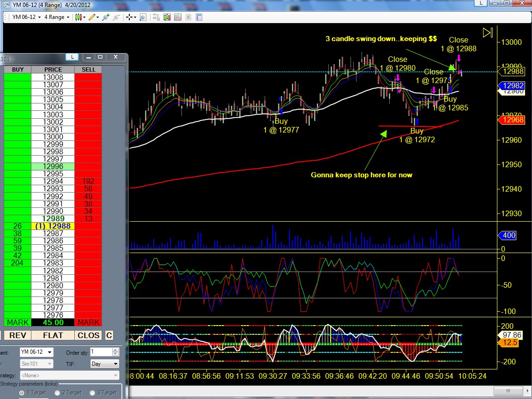The image size is (532, 399).
Task: Click the skip-to-latest-bar arrow on chart
Action: (x=488, y=33)
